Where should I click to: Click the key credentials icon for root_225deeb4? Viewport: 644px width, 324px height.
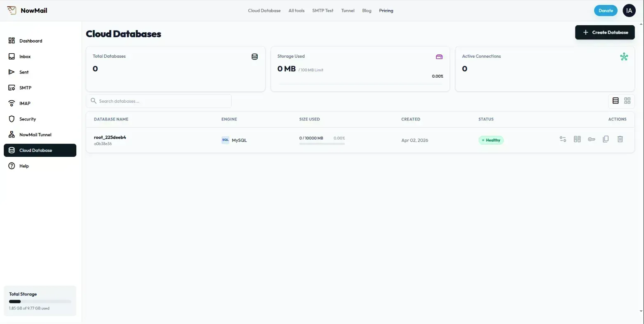pos(591,140)
